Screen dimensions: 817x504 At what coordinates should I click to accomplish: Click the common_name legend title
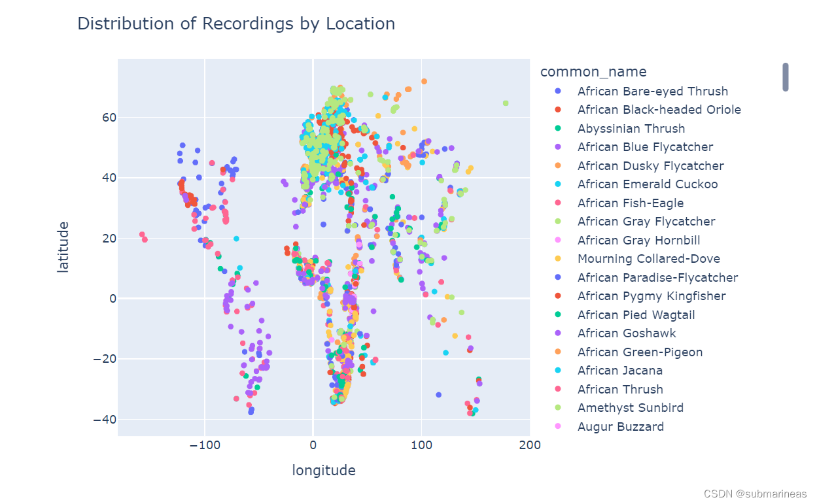point(593,71)
